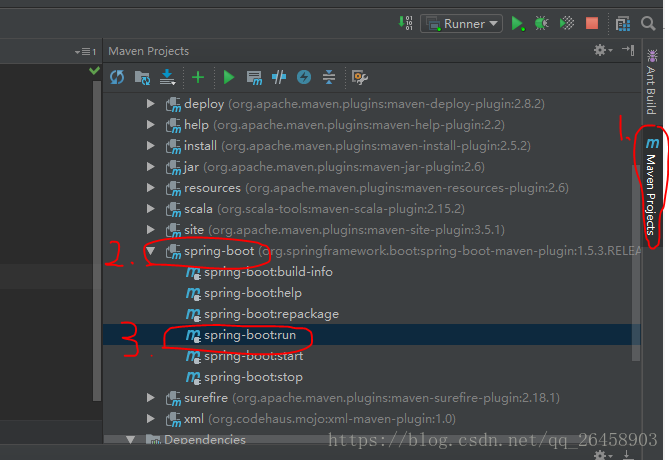
Task: Collapse all nodes in Maven tree
Action: click(x=329, y=77)
